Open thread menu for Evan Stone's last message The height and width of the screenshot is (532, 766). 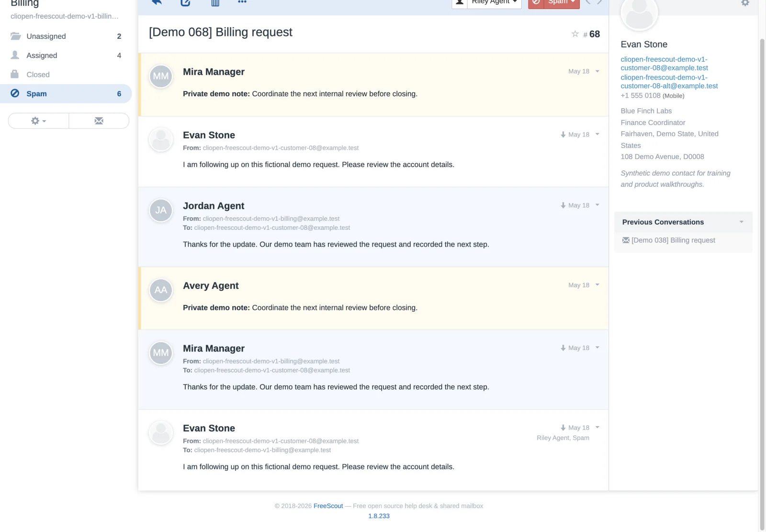597,427
